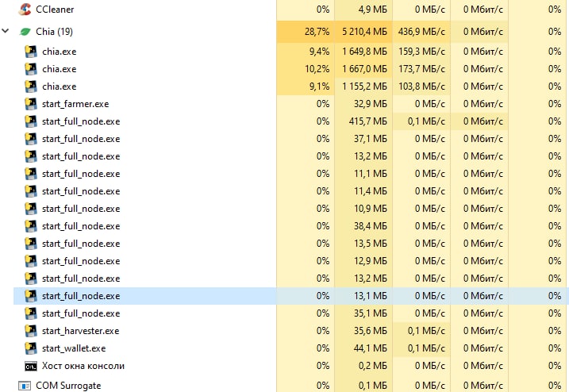Click the 1 667,0 МБ memory cell
569x392 pixels.
364,69
